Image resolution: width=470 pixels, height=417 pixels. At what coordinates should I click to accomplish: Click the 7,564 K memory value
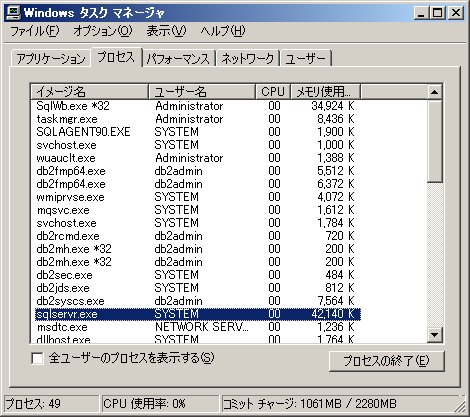(x=335, y=301)
